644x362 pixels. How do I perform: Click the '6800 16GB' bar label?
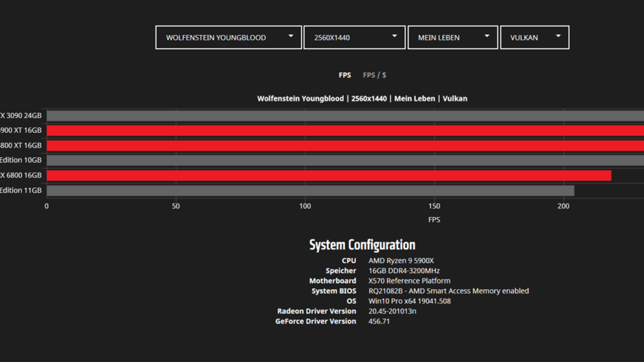click(x=21, y=175)
